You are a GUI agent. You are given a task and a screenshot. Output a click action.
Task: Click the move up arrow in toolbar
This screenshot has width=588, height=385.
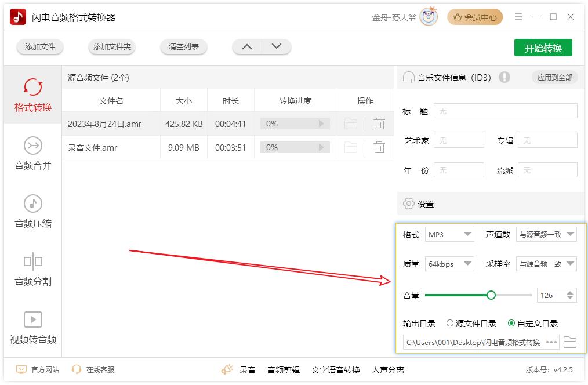247,47
